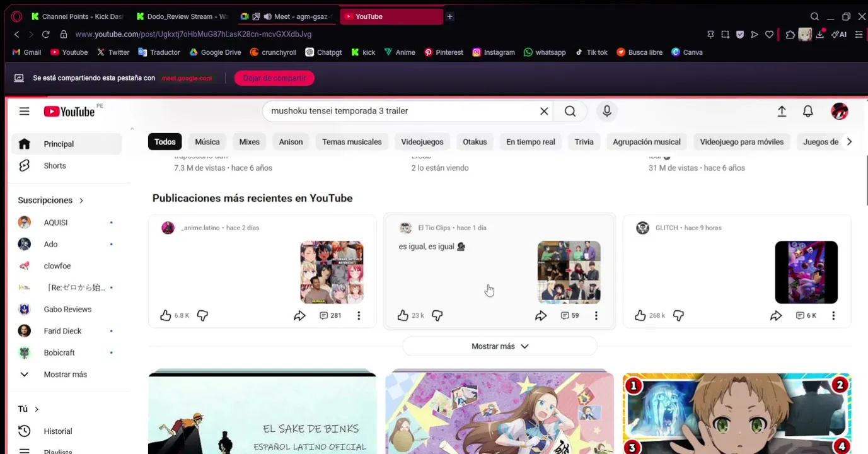Open the Bobicraft channel
This screenshot has height=454, width=868.
pos(66,353)
